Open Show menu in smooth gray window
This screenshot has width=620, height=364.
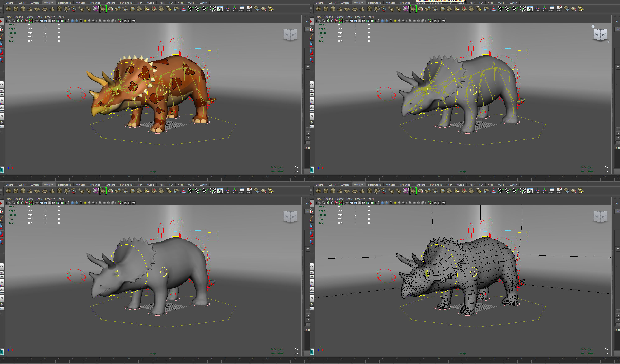[39, 199]
